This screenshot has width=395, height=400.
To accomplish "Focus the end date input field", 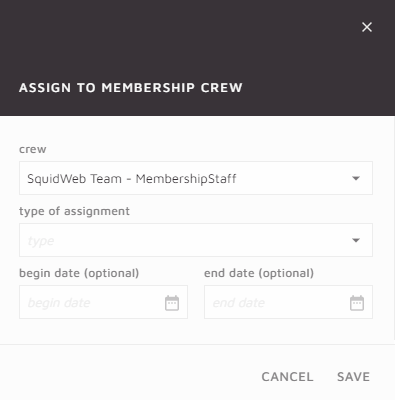I will [x=288, y=302].
